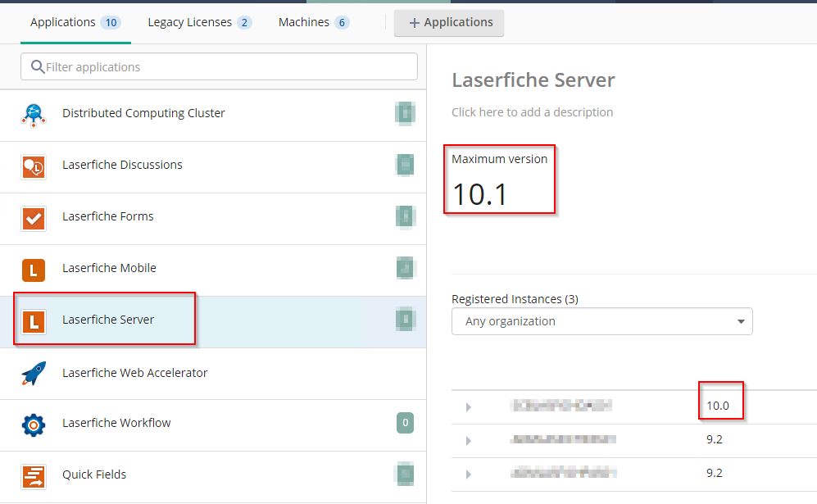The image size is (817, 504).
Task: Click the Laserfiche Server app icon
Action: tap(34, 321)
